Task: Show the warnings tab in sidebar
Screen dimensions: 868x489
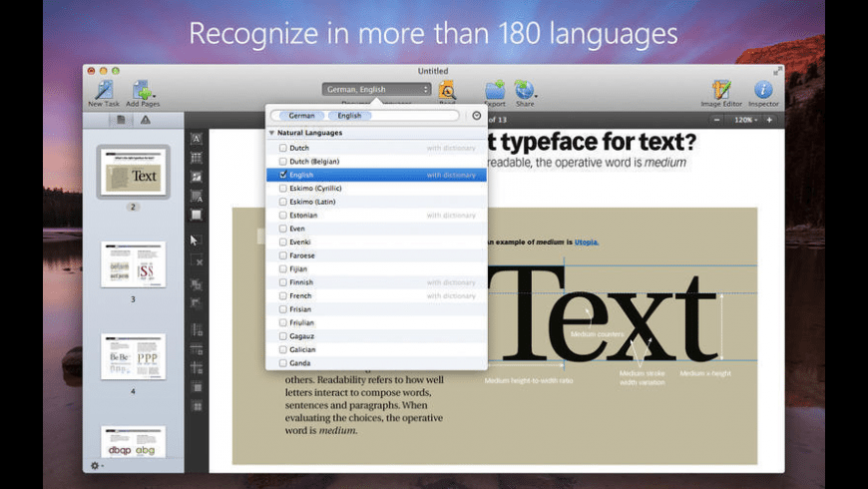Action: tap(146, 120)
